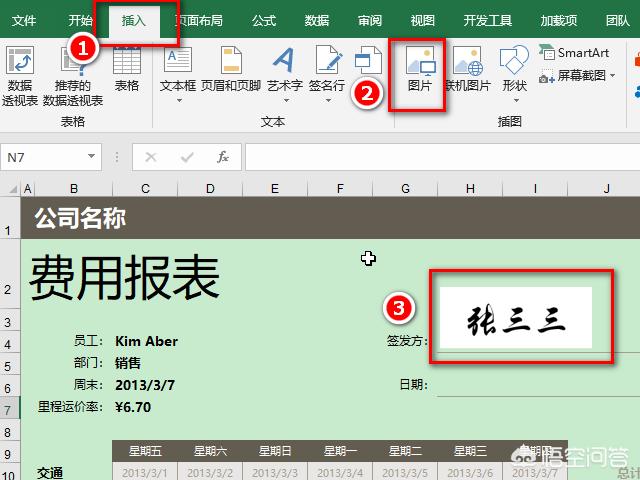Viewport: 640px width, 480px height.
Task: Switch to the 开始 (Home) tab
Action: 80,20
